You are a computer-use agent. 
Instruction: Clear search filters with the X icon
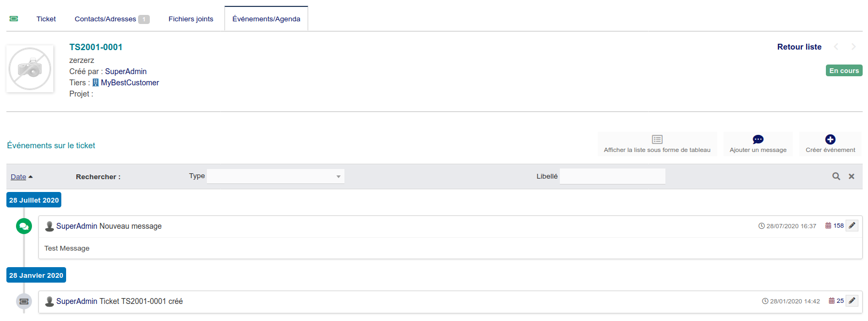851,176
